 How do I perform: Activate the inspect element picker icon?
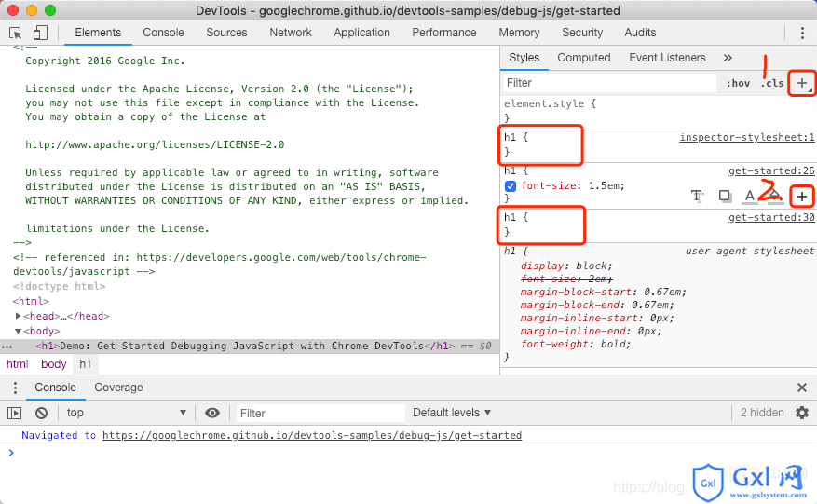16,33
